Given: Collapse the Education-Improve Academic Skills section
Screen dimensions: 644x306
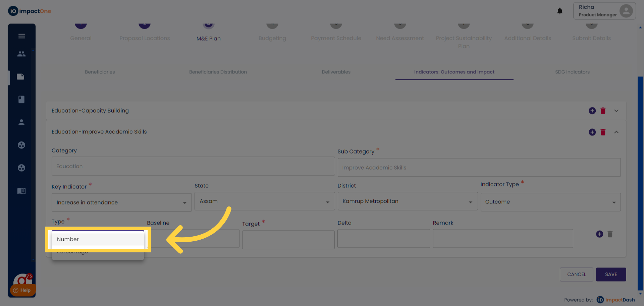Looking at the screenshot, I should click(x=616, y=132).
